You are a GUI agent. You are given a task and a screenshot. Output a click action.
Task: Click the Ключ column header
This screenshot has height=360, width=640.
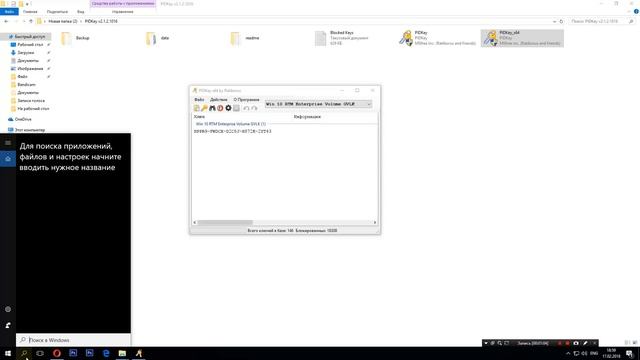click(x=199, y=117)
